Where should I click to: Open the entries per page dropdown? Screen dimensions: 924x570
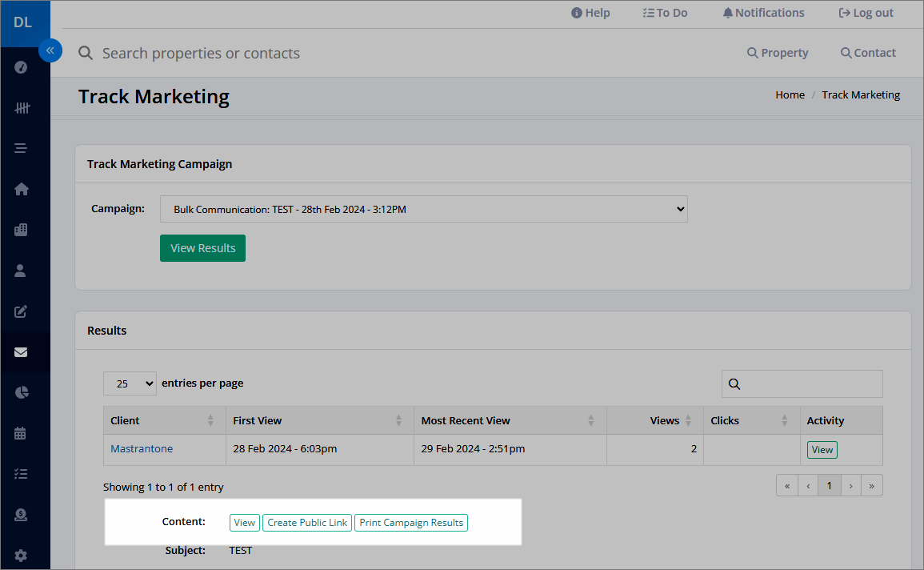(130, 383)
